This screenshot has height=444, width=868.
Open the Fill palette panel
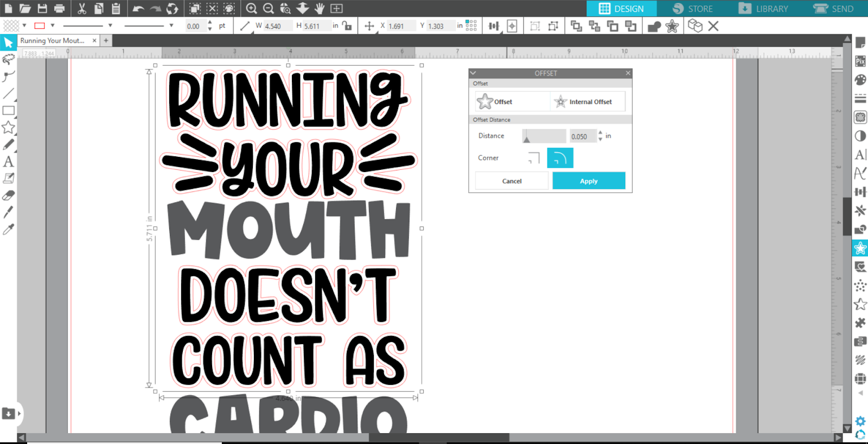(860, 80)
